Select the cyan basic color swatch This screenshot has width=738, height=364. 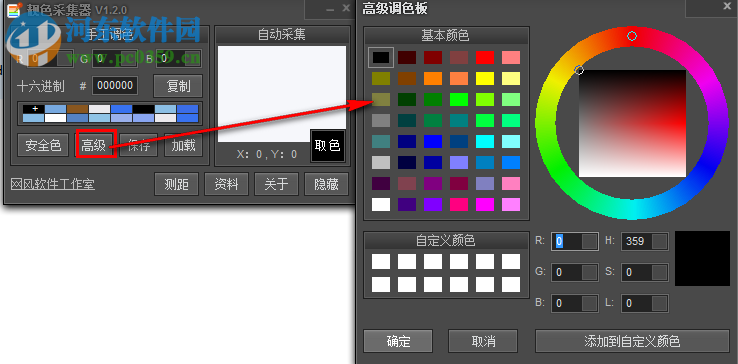[485, 141]
